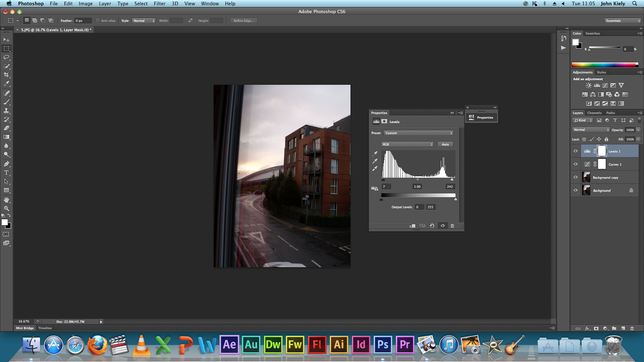Open the Essentials workspace switcher
The image size is (644, 362).
pyautogui.click(x=623, y=21)
